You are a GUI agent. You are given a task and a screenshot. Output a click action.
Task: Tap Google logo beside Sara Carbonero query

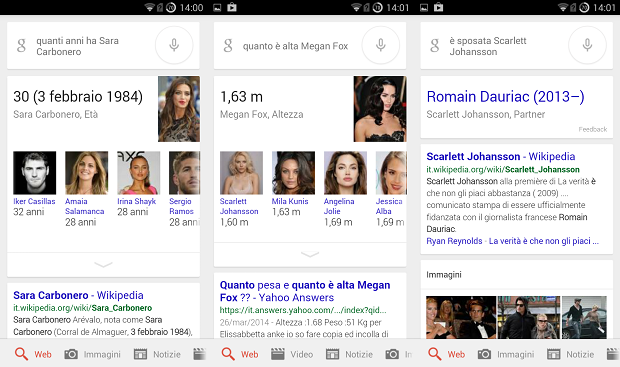point(21,45)
